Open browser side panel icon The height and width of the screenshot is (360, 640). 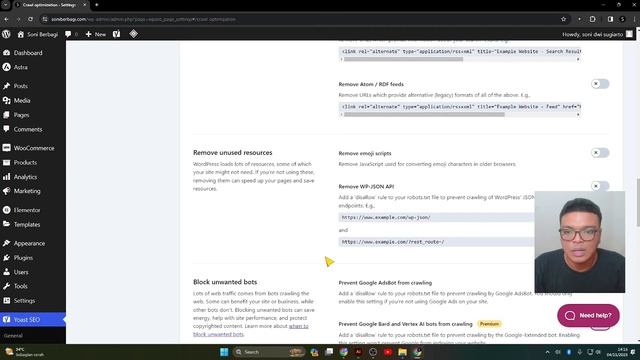tap(610, 19)
